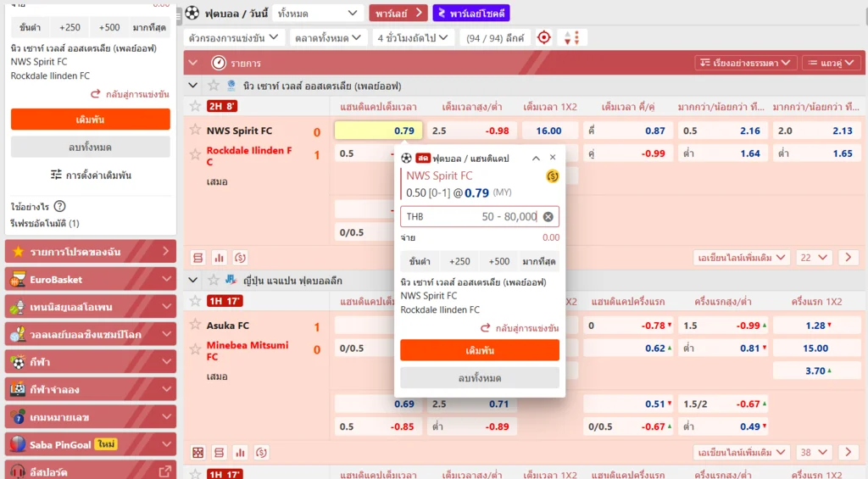Image resolution: width=868 pixels, height=479 pixels.
Task: Favorite the Japan Football League star
Action: pos(213,281)
